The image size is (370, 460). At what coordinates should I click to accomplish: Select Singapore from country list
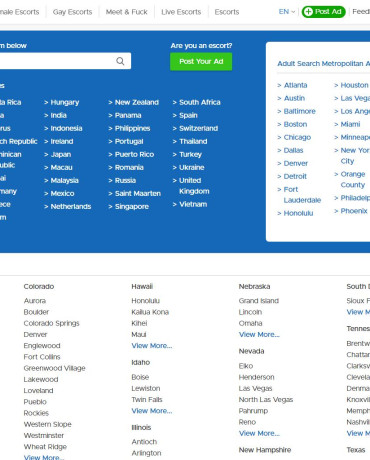pyautogui.click(x=132, y=206)
